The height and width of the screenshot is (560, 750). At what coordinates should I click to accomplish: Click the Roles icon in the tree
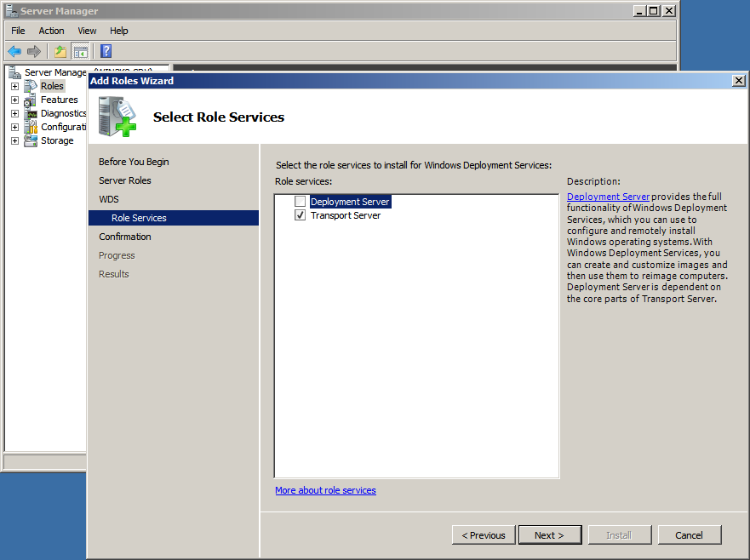31,86
